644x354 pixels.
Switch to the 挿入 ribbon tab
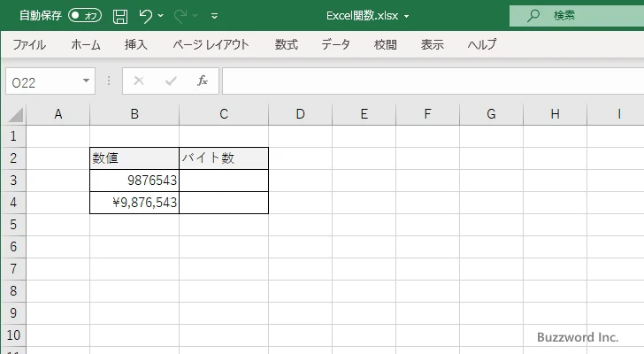[x=136, y=44]
